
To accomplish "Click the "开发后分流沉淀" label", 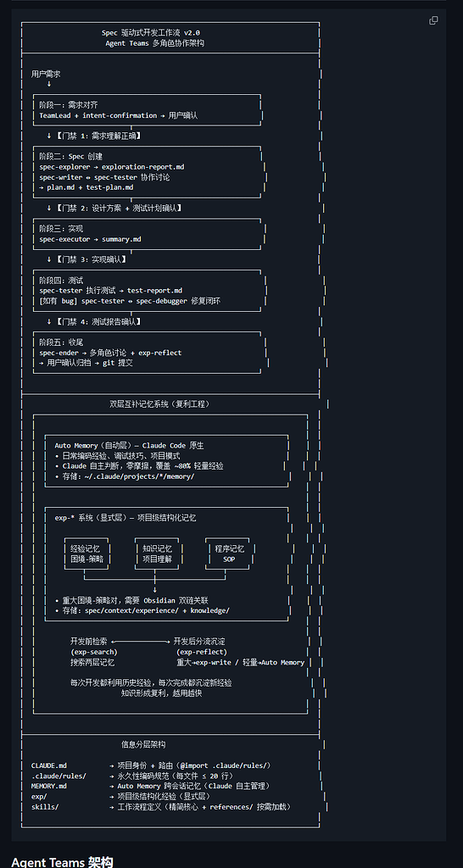I will click(x=198, y=642).
